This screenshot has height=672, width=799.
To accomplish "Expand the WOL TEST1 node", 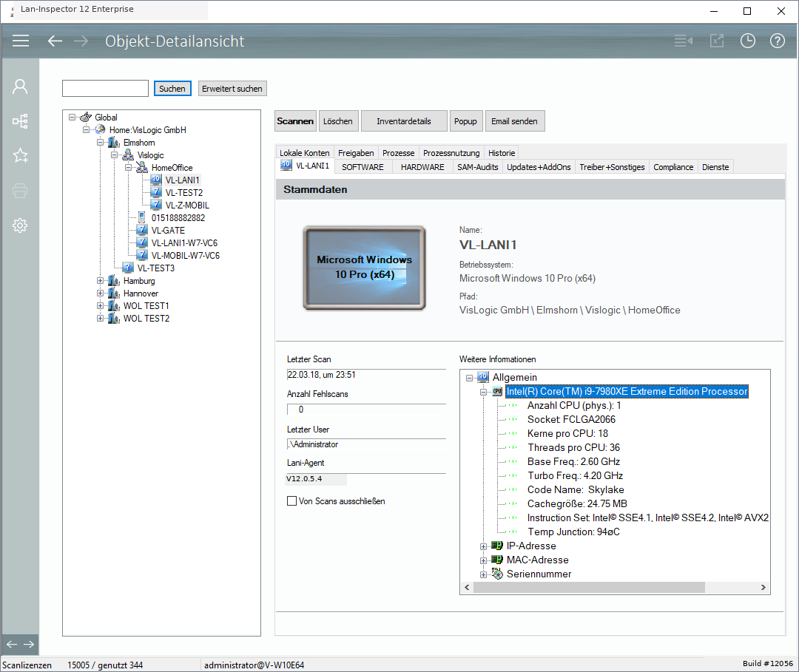I will (101, 306).
